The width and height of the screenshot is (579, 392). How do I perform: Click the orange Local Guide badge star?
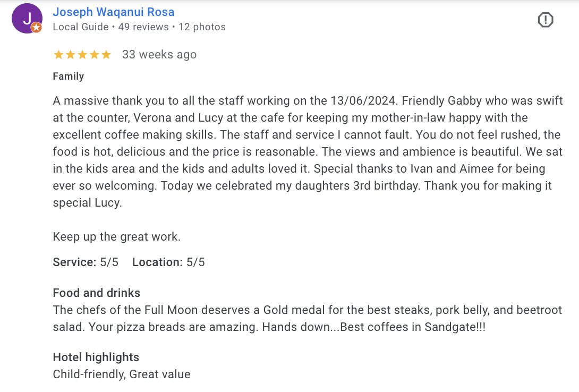click(x=36, y=27)
